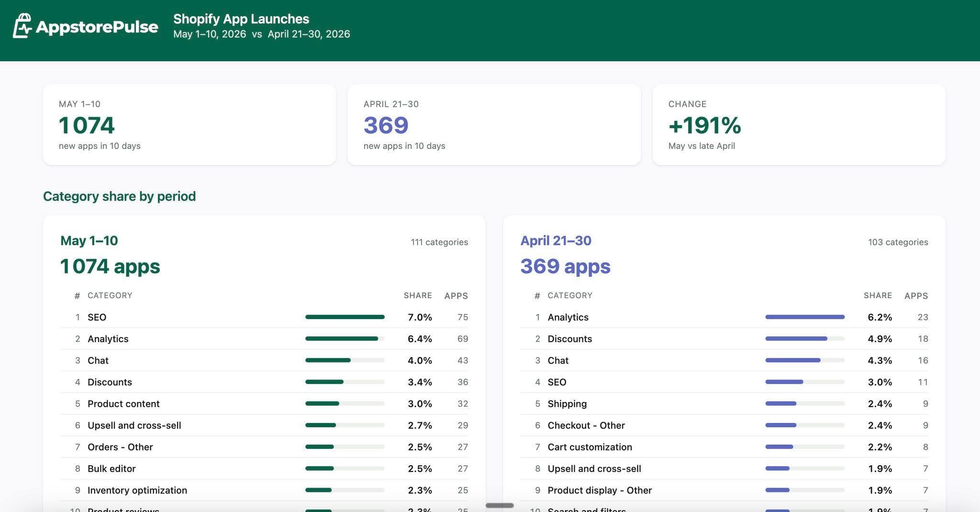980x512 pixels.
Task: Select the Shipping row
Action: tap(724, 404)
